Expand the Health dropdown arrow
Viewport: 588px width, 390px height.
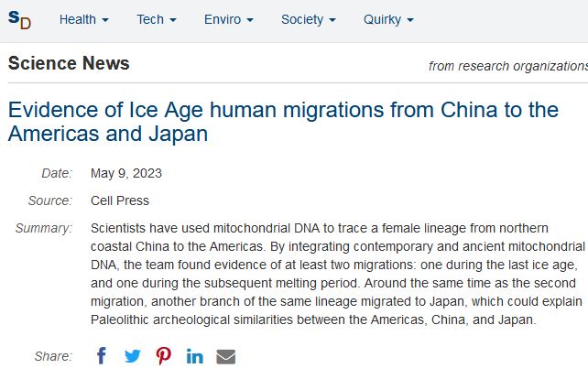click(x=105, y=20)
